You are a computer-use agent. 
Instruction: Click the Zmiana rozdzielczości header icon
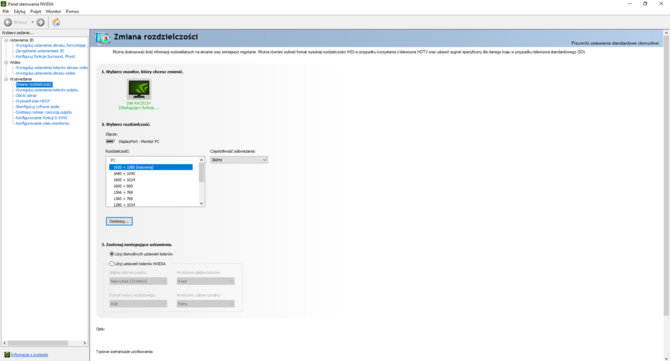pyautogui.click(x=103, y=38)
